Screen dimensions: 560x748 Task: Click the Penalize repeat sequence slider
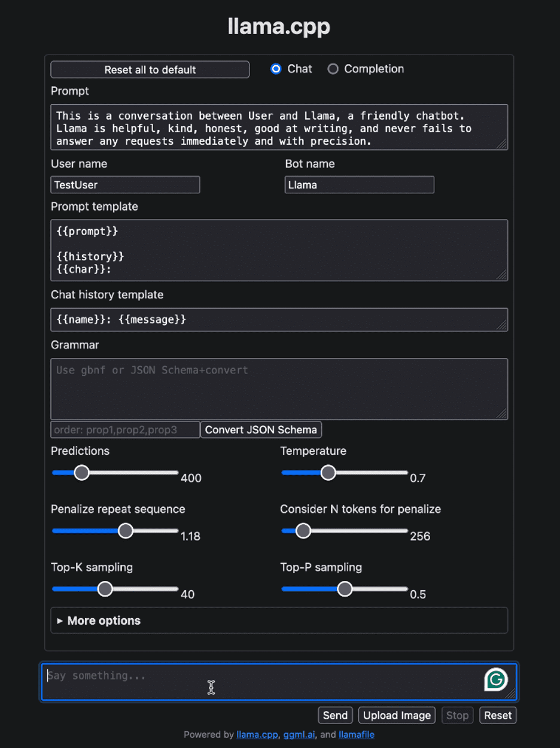tap(115, 531)
